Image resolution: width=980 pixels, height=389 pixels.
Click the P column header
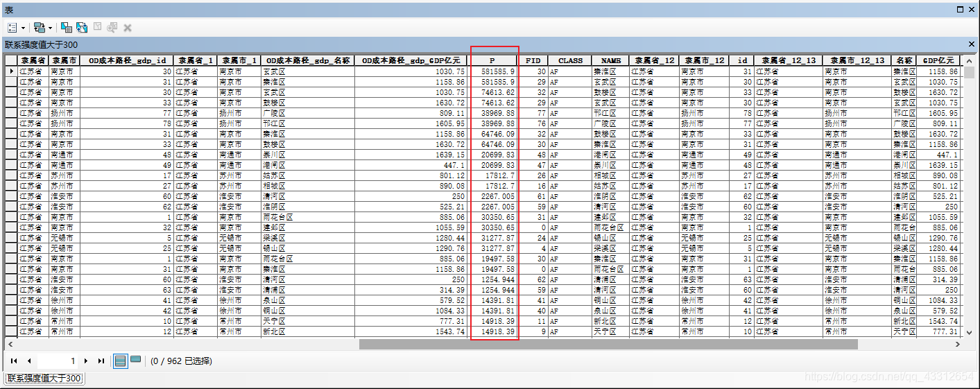[x=492, y=61]
